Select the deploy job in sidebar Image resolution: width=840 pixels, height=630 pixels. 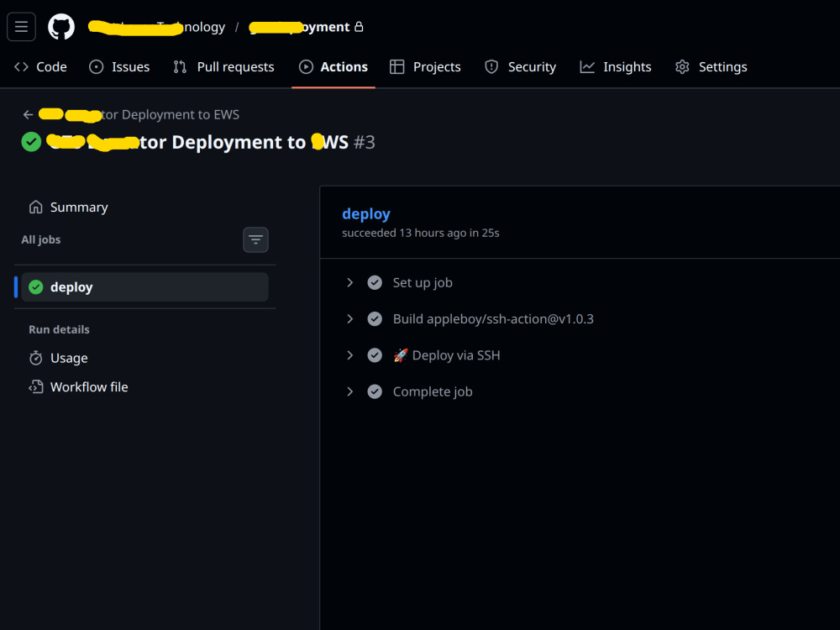point(144,287)
